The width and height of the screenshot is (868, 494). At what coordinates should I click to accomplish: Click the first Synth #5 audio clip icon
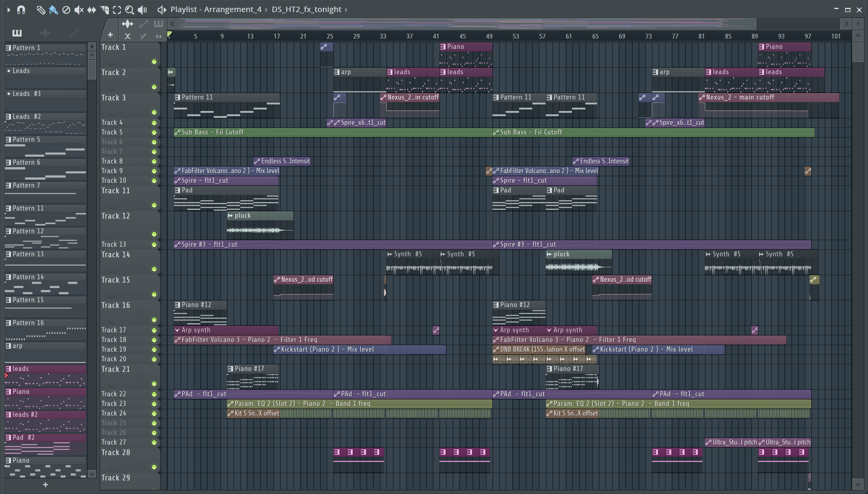pos(390,254)
